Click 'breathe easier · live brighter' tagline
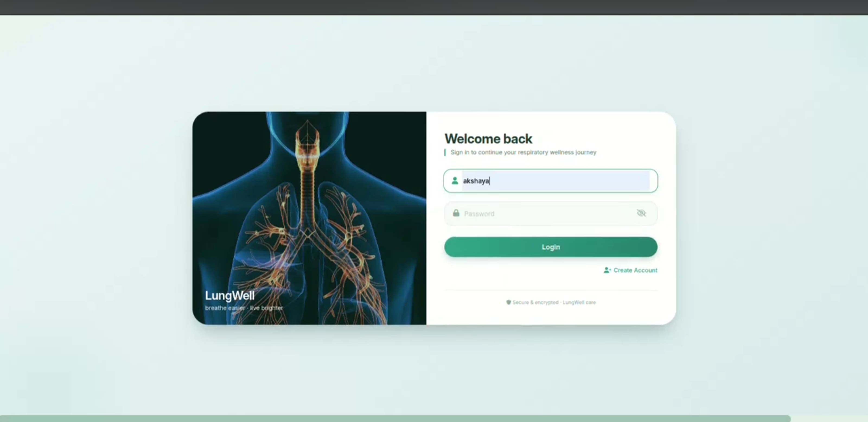 click(x=244, y=308)
